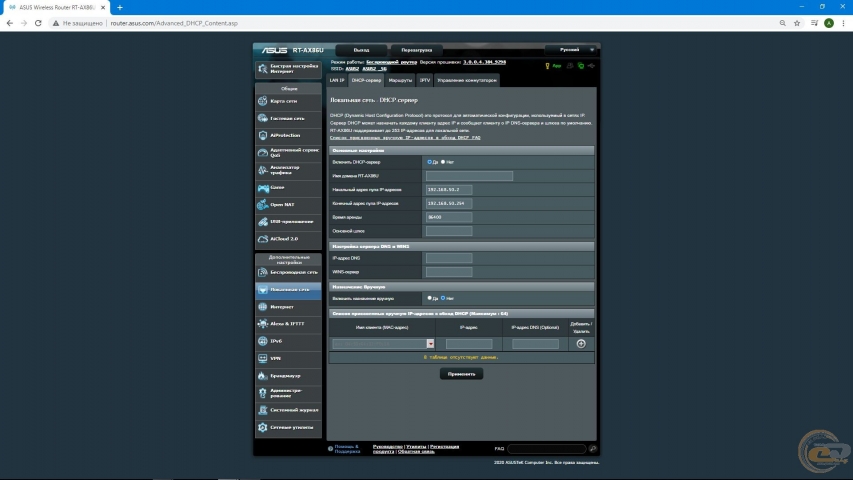Open the Open NAT sidebar icon
The width and height of the screenshot is (853, 480).
pyautogui.click(x=263, y=205)
